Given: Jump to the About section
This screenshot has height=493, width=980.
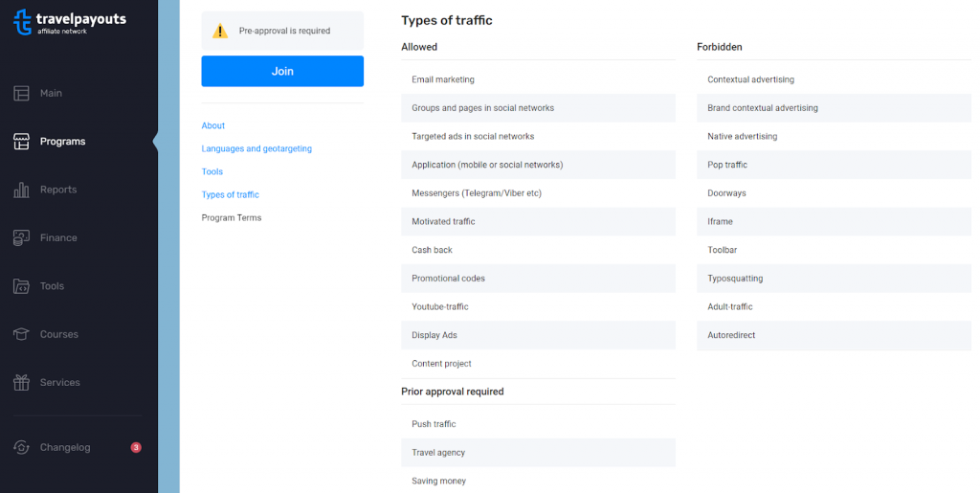Looking at the screenshot, I should (213, 125).
